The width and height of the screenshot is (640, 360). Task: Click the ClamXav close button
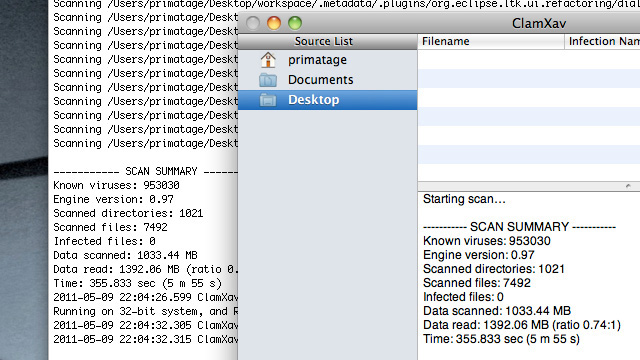point(253,23)
